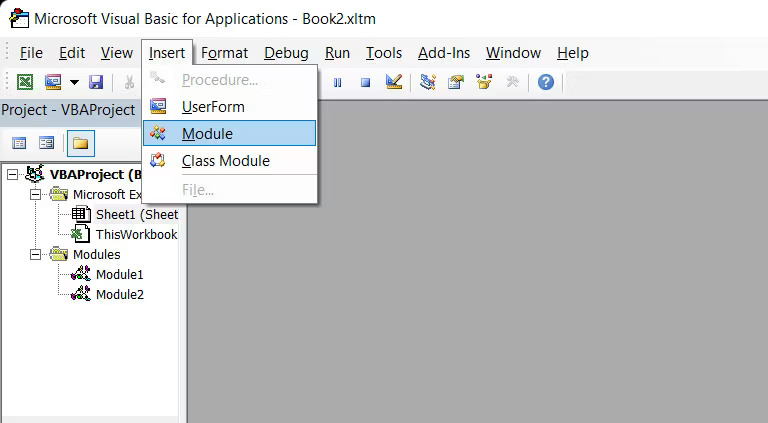Click the Class Module icon in Insert menu
This screenshot has height=423, width=768.
pos(158,160)
